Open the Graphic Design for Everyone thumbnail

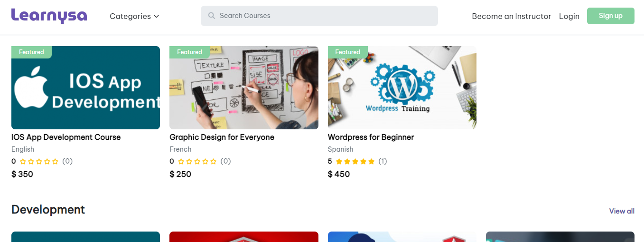(244, 87)
